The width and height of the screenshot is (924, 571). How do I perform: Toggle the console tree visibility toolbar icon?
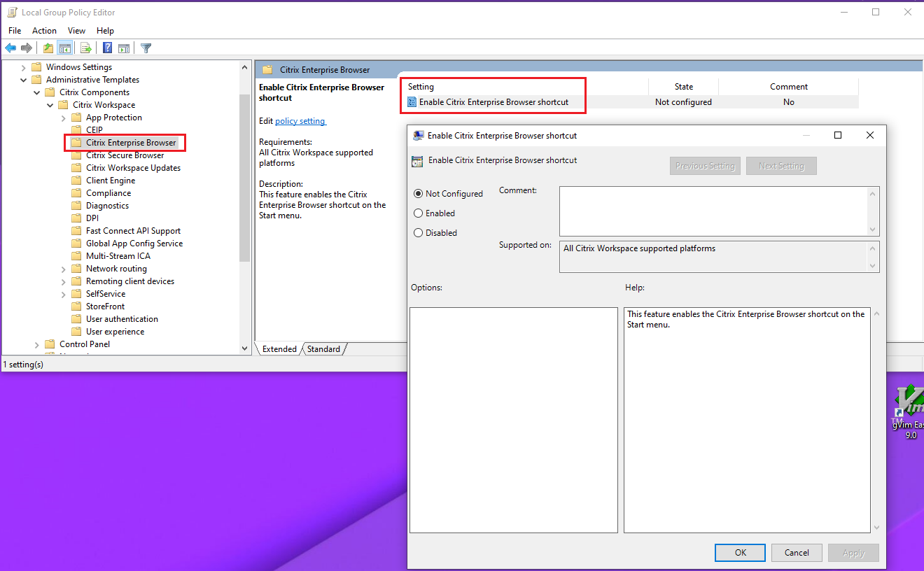pyautogui.click(x=65, y=48)
